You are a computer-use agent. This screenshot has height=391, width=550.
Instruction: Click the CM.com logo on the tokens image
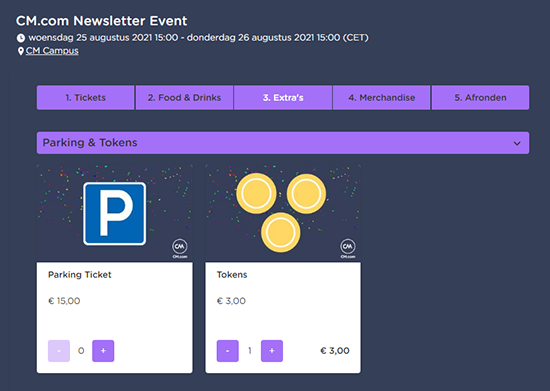348,248
